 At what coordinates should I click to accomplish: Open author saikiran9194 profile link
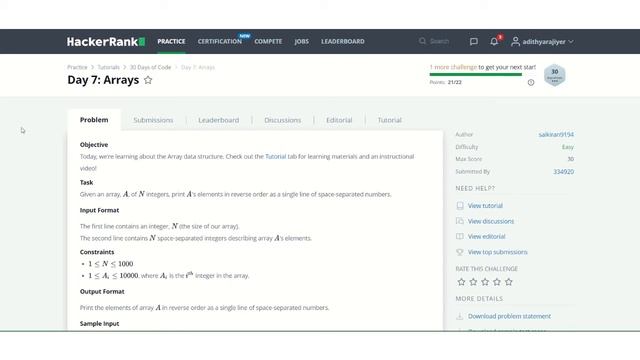coord(556,134)
